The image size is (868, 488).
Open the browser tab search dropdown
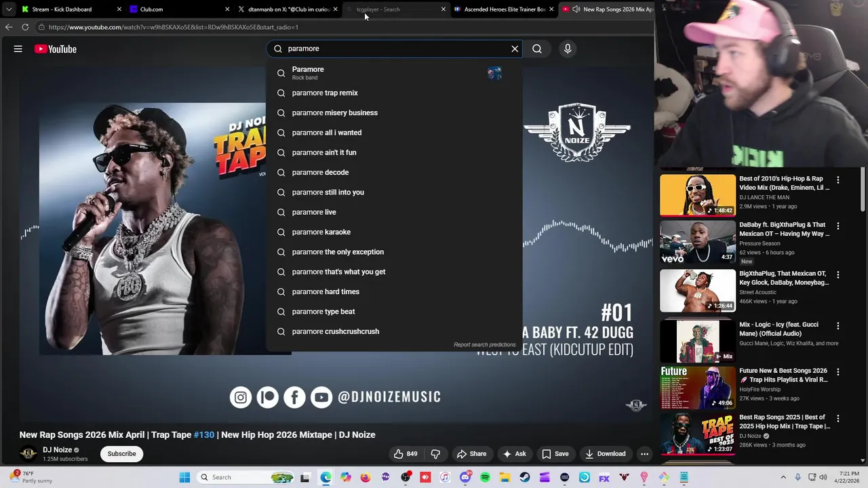[9, 9]
